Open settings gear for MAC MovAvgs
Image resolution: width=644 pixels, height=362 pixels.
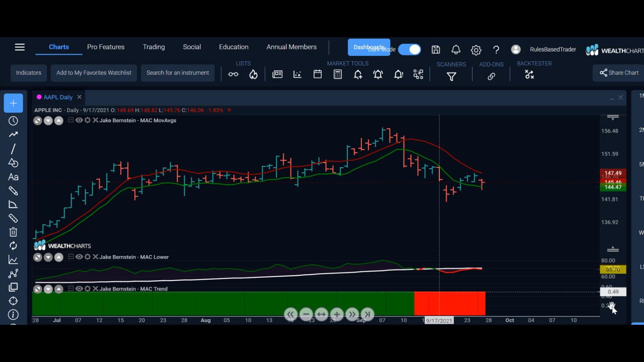pyautogui.click(x=88, y=120)
